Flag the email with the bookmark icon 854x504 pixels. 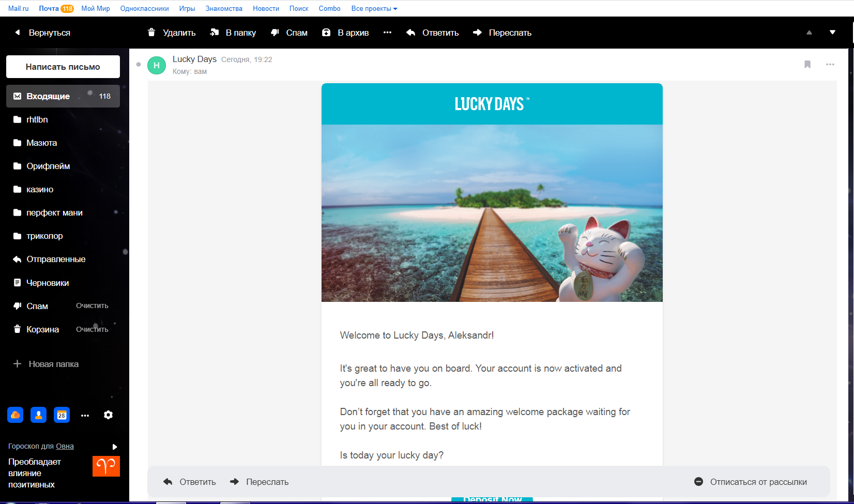pyautogui.click(x=807, y=65)
